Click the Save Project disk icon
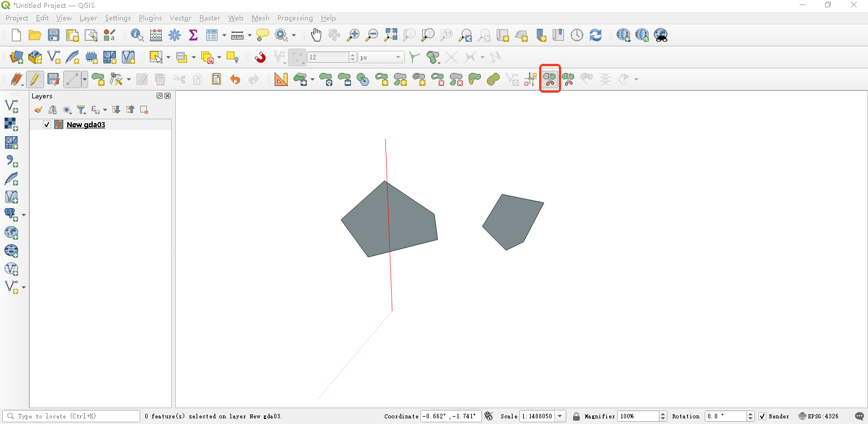 point(54,35)
